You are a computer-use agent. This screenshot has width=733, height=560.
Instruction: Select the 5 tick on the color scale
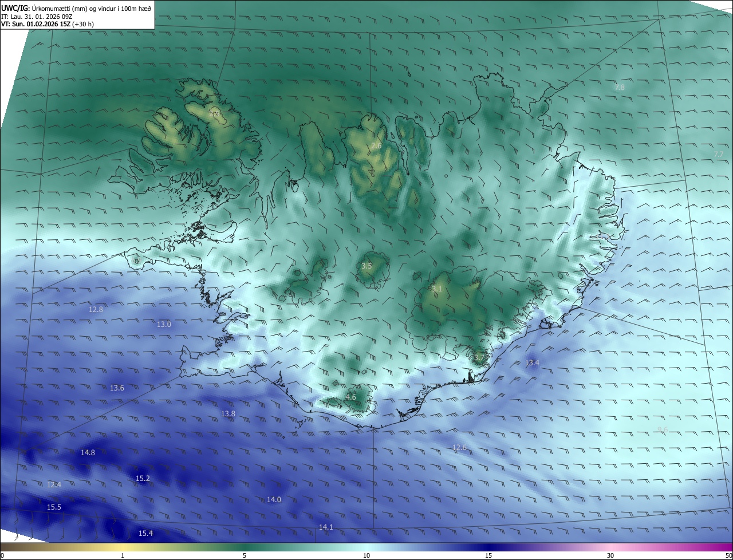[245, 555]
